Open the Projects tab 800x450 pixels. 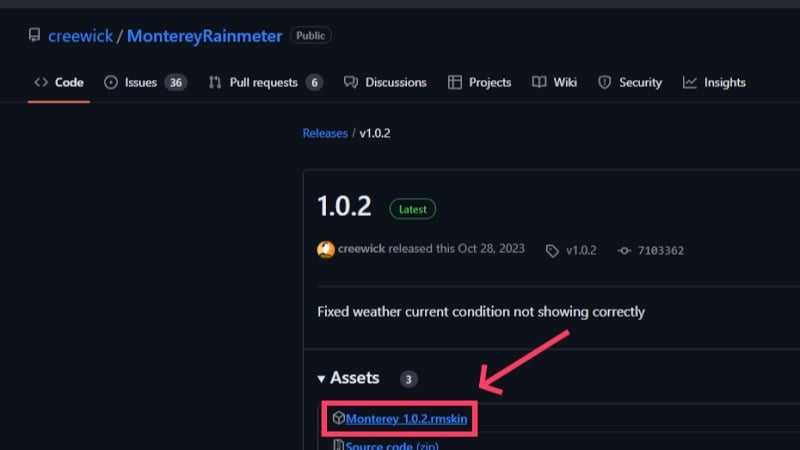pos(480,82)
